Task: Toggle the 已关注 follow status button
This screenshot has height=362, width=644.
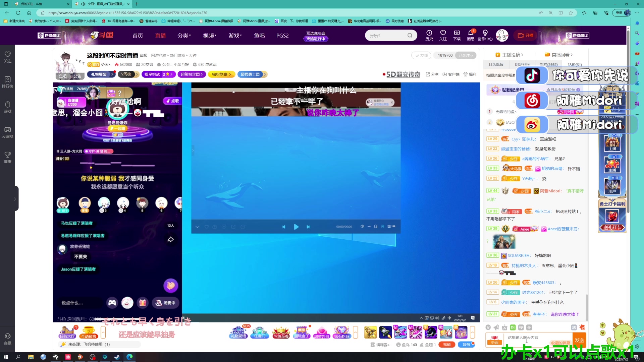Action: [466, 55]
